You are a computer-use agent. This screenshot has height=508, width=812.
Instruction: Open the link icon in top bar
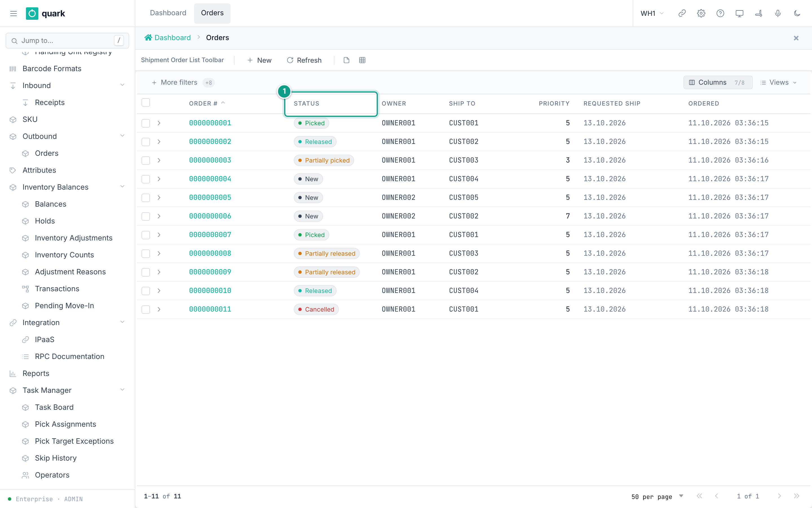click(682, 14)
